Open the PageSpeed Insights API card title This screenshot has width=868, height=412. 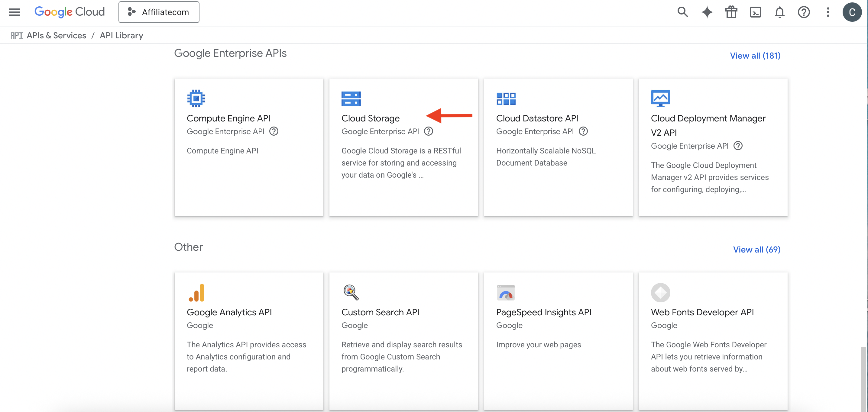[x=543, y=312]
